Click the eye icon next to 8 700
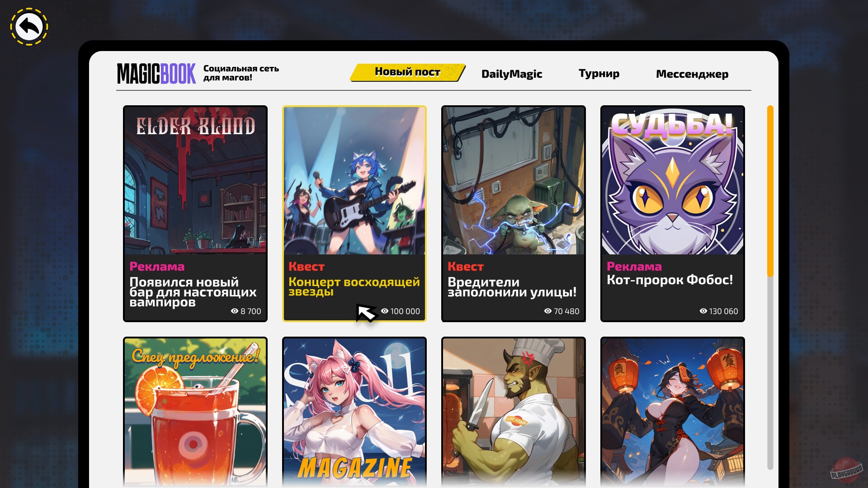Screen dimensions: 868x488 (x=234, y=311)
